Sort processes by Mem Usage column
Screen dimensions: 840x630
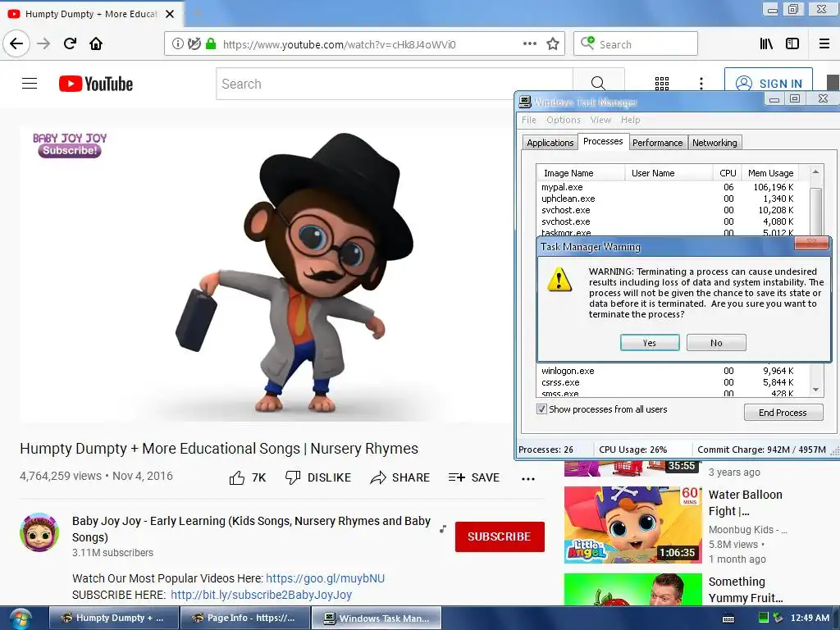(x=770, y=173)
